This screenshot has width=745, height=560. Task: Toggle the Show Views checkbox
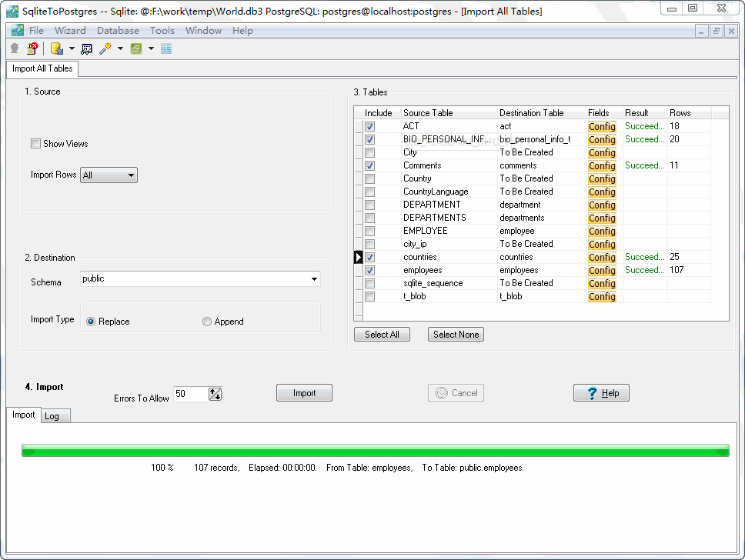(x=35, y=143)
